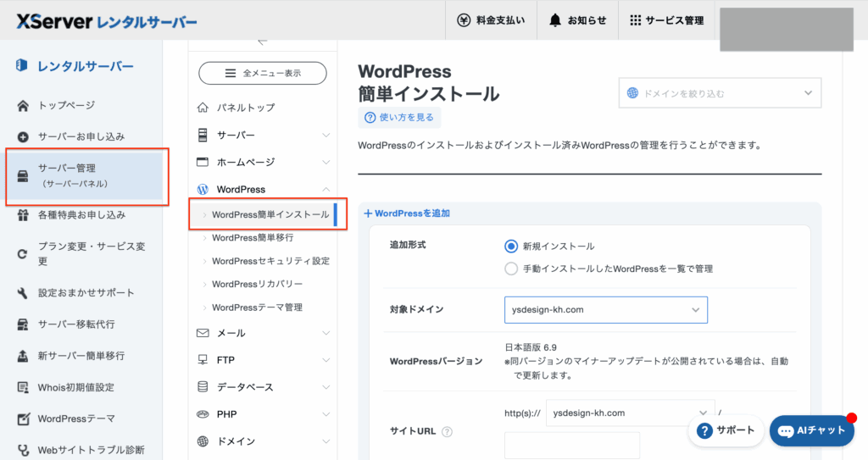
Task: Expand the ドメイン menu section
Action: pyautogui.click(x=326, y=441)
